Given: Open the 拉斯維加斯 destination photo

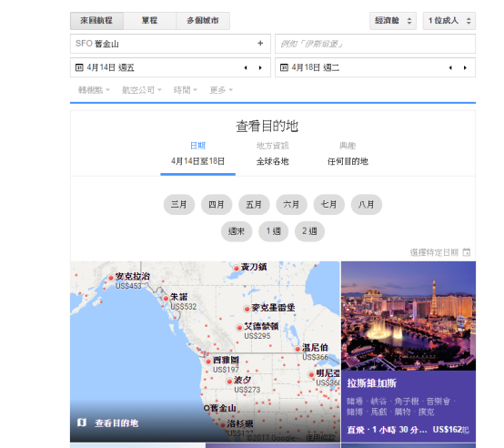Looking at the screenshot, I should (408, 316).
